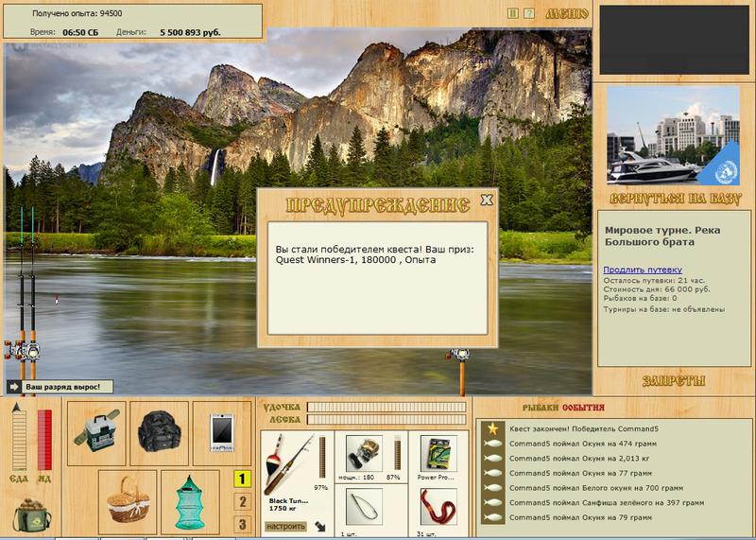Viewport: 756px width, 540px height.
Task: Open the groundbait bag icon
Action: coord(31,514)
